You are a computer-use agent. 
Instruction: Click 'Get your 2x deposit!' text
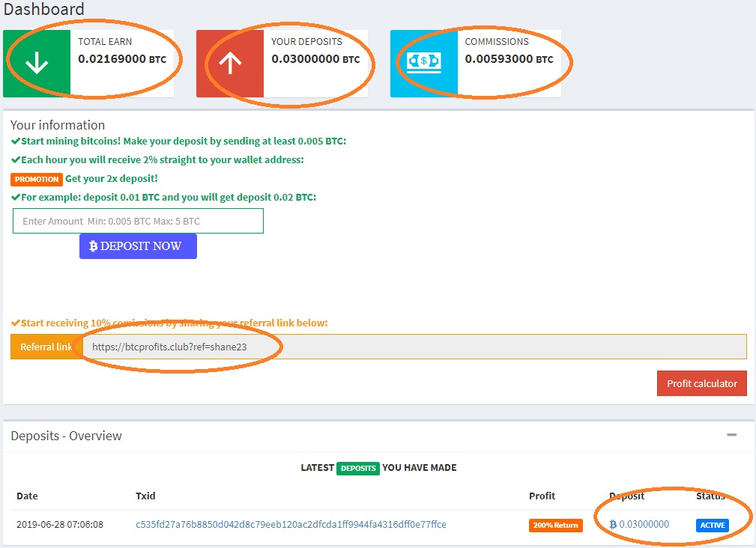pyautogui.click(x=112, y=179)
